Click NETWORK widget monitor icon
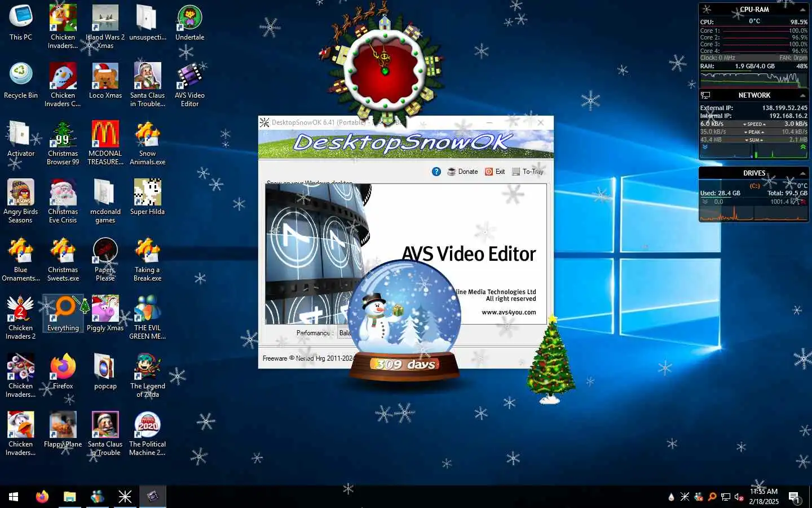 coord(705,95)
